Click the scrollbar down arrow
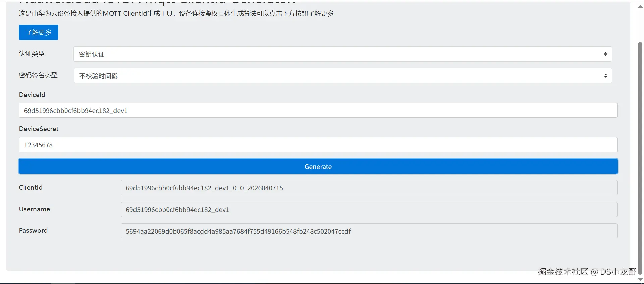 [x=640, y=280]
